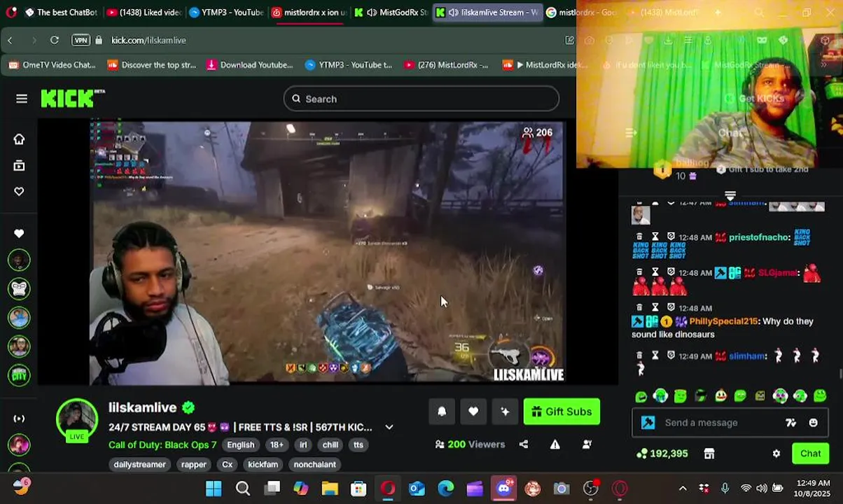The height and width of the screenshot is (504, 843).
Task: Open Windows taskbar search
Action: click(243, 489)
